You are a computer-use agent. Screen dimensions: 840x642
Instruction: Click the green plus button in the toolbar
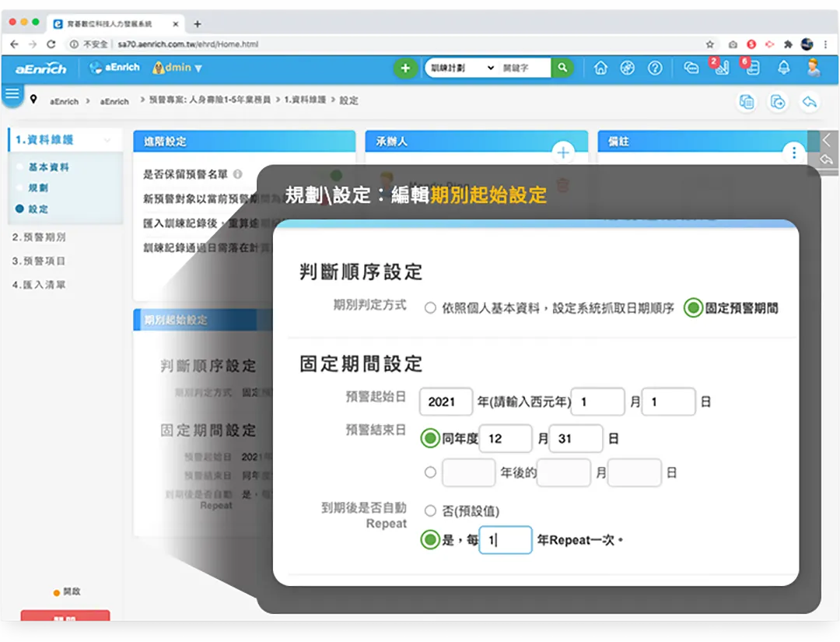click(x=405, y=68)
